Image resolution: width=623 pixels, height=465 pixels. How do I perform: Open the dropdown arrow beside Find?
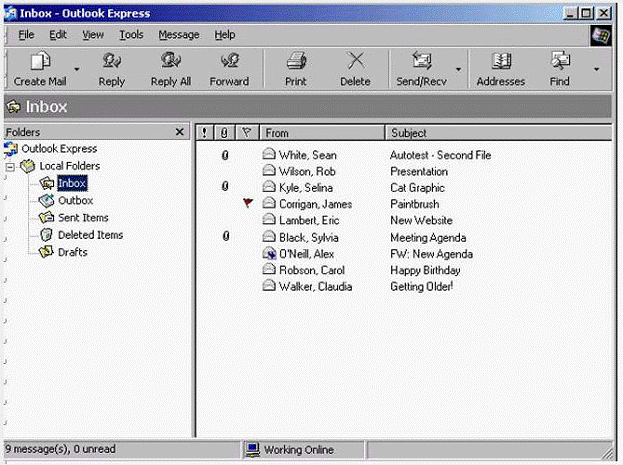pos(597,70)
